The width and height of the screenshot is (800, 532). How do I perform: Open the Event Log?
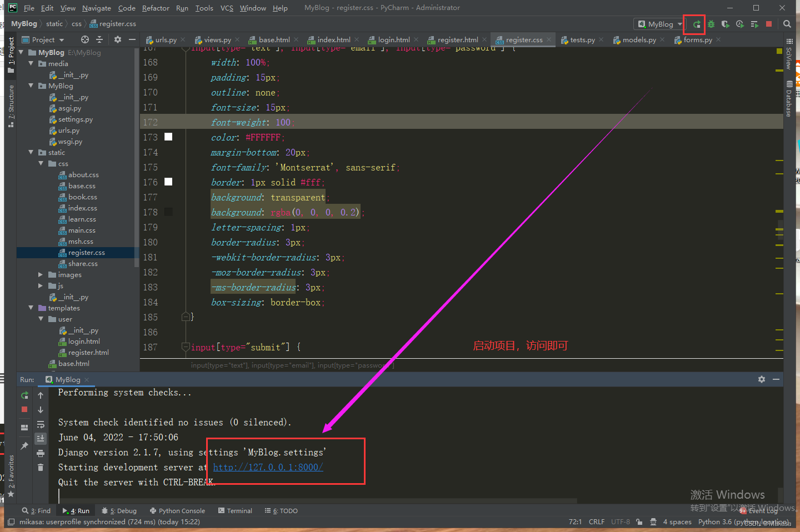[759, 510]
